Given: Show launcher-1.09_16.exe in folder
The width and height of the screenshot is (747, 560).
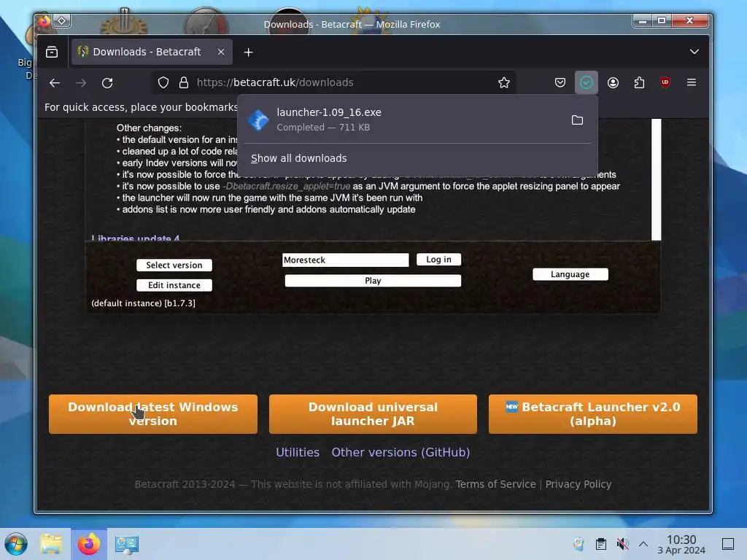Looking at the screenshot, I should click(x=578, y=120).
